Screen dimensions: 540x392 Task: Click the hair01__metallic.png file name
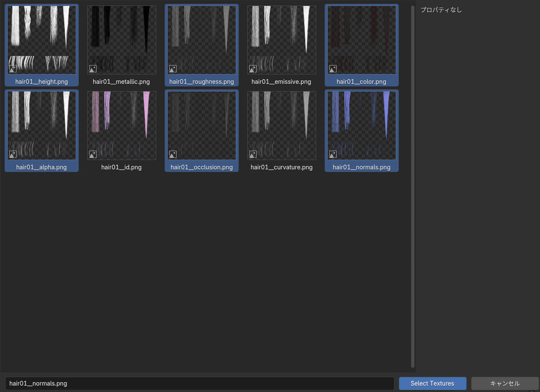pyautogui.click(x=121, y=82)
